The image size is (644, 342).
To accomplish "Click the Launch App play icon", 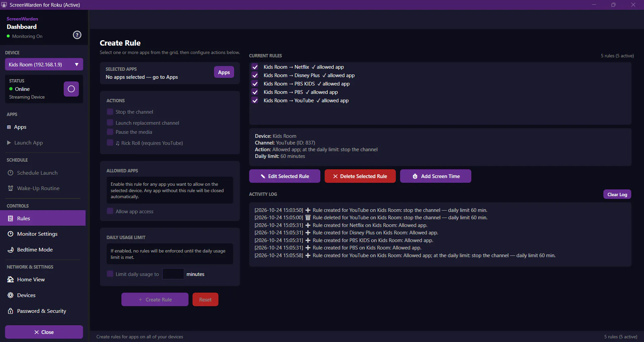I will 9,143.
